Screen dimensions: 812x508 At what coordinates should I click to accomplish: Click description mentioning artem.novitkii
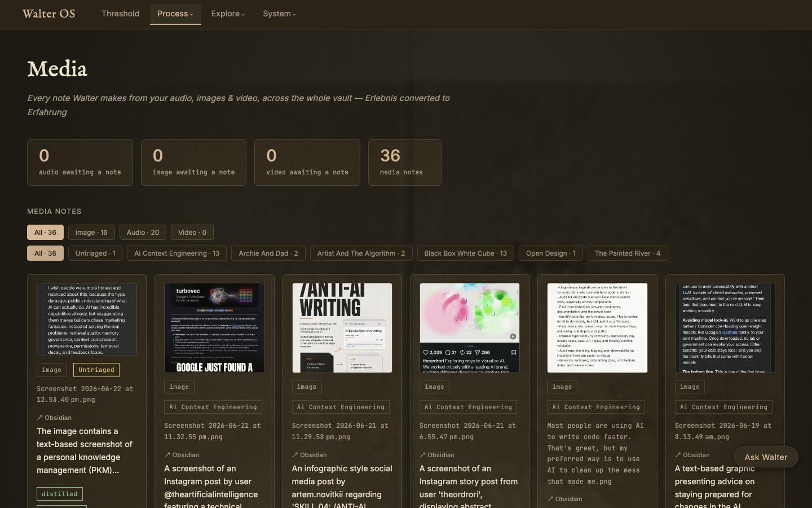point(342,487)
